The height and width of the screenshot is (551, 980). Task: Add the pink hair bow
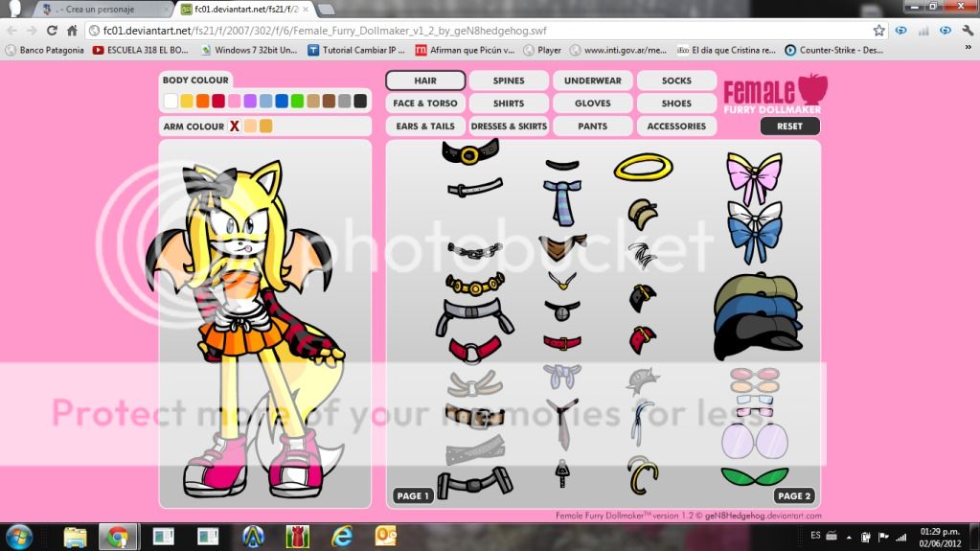754,177
